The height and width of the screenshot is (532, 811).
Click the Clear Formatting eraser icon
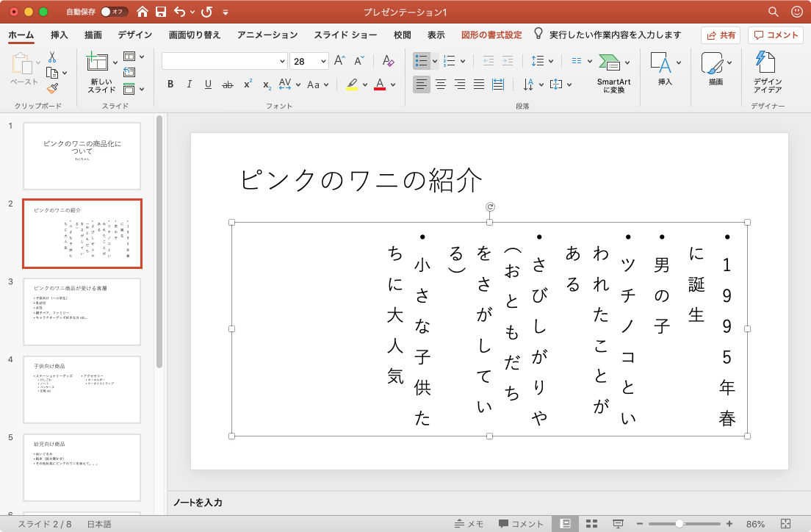tap(389, 61)
